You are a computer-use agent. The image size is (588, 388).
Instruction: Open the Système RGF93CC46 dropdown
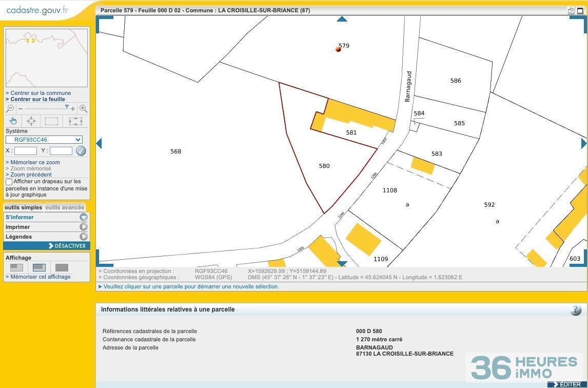44,140
